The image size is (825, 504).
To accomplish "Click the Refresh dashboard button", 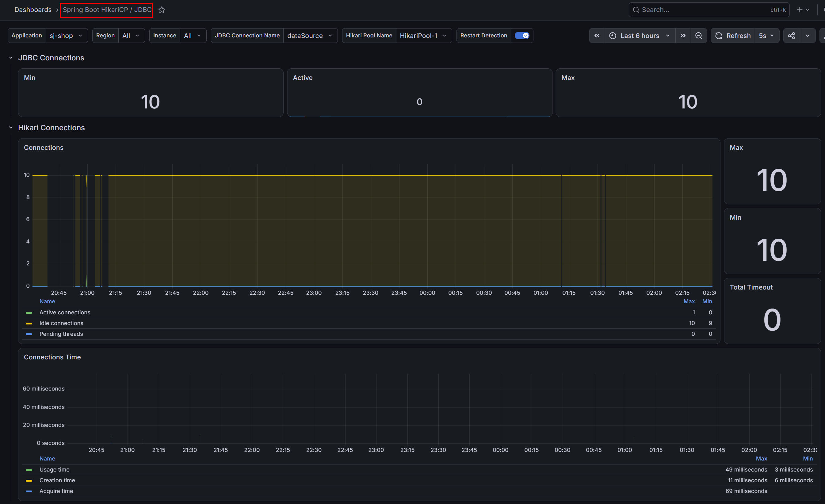I will click(733, 36).
